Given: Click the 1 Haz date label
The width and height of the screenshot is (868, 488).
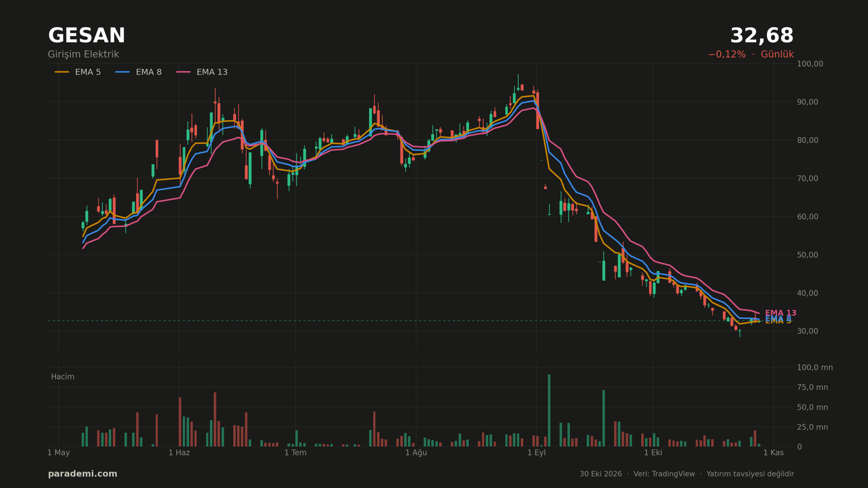Looking at the screenshot, I should 179,453.
